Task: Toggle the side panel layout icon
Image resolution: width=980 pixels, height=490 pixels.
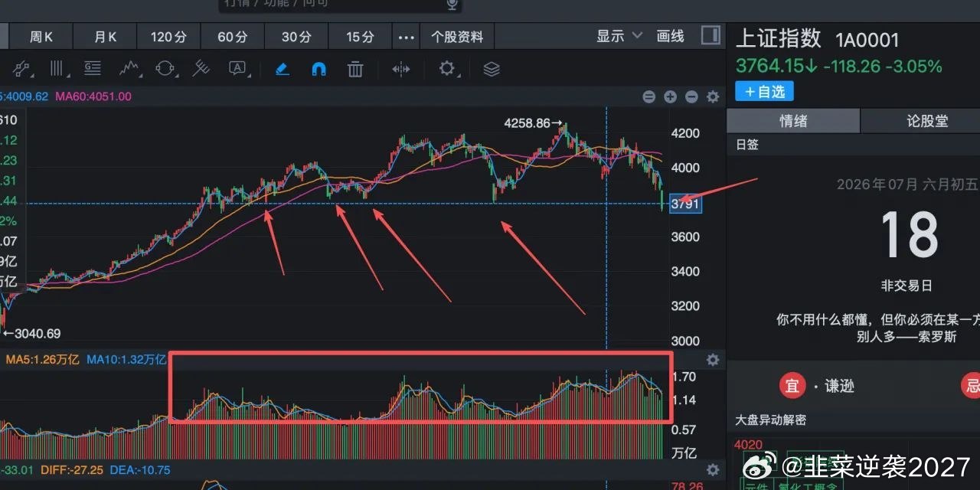Action: click(x=710, y=35)
